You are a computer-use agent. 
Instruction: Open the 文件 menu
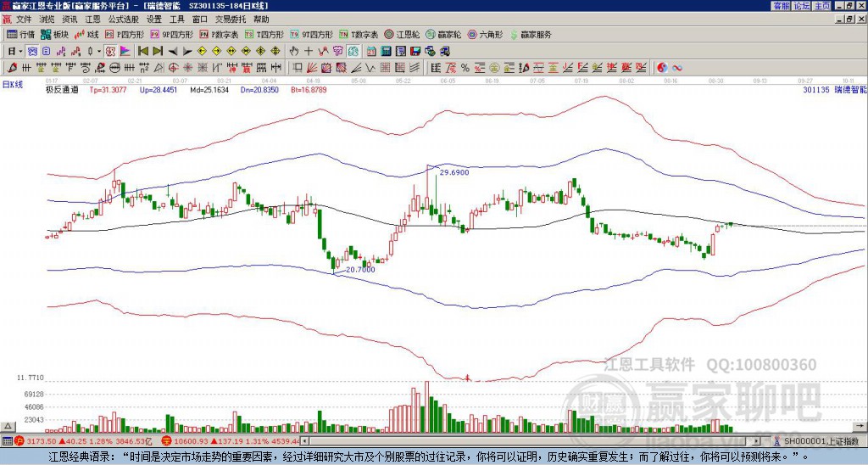click(24, 20)
